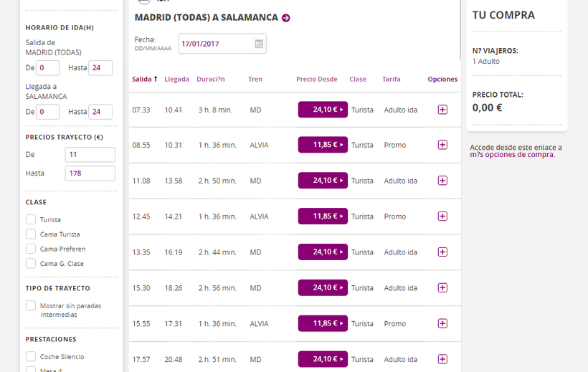Click plus icon on 12.45 ALVIA row
The height and width of the screenshot is (372, 588).
click(x=442, y=216)
